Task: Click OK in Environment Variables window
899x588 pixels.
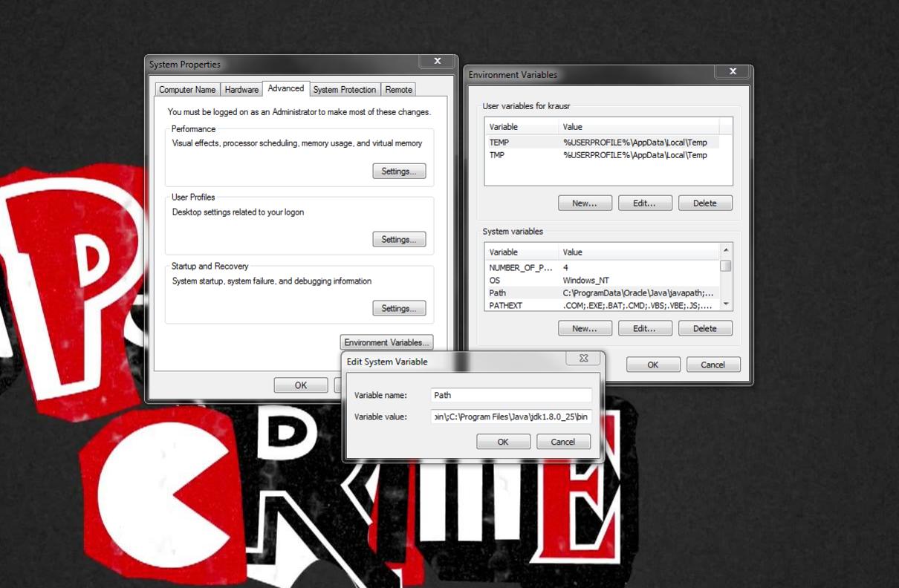Action: click(653, 365)
